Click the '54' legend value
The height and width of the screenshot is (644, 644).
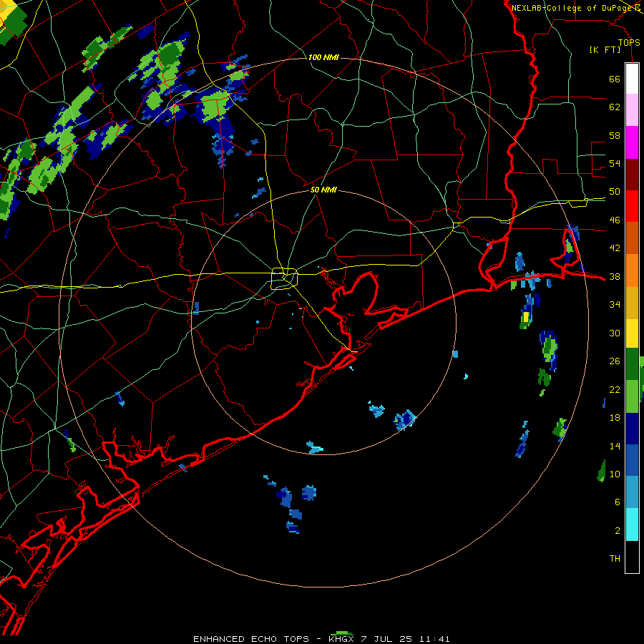(615, 163)
